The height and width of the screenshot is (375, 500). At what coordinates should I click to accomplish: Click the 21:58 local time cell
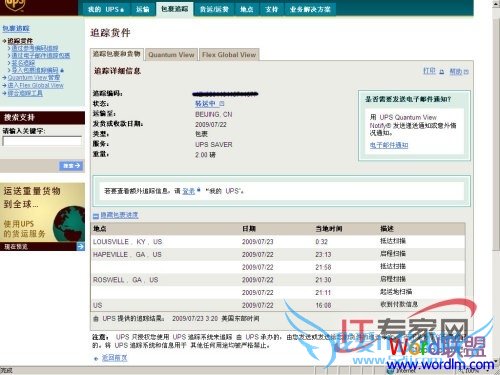(x=323, y=267)
